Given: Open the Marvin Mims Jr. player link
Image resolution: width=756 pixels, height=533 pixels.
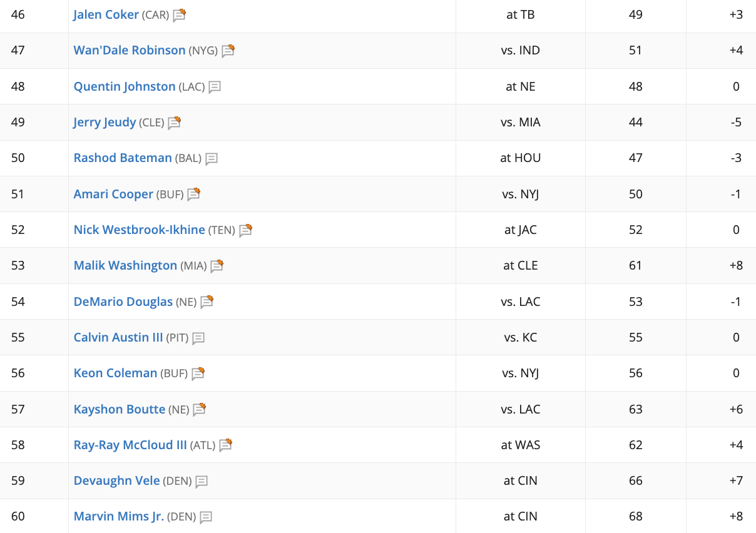Looking at the screenshot, I should [x=119, y=517].
